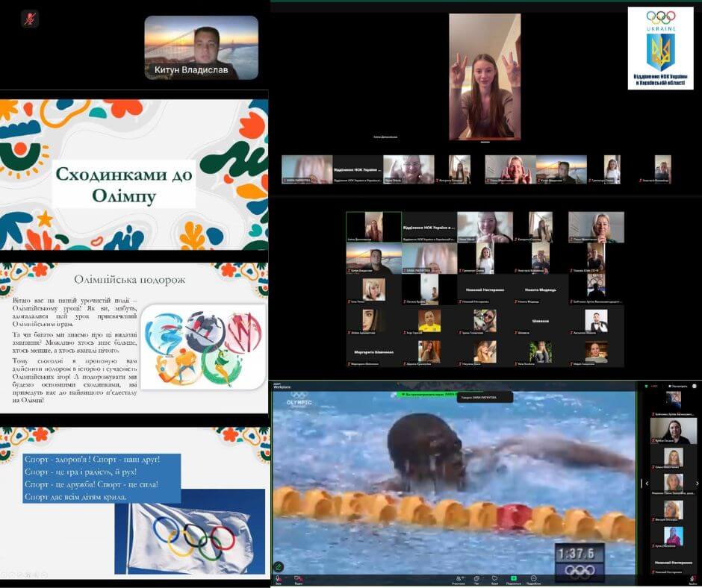Open the Олімпійська подорож slide
This screenshot has height=588, width=702.
[134, 338]
